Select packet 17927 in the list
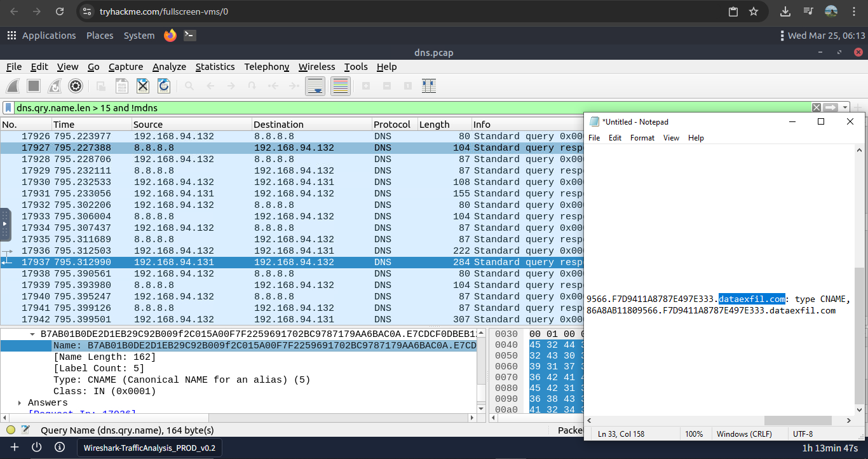This screenshot has height=459, width=868. (254, 147)
